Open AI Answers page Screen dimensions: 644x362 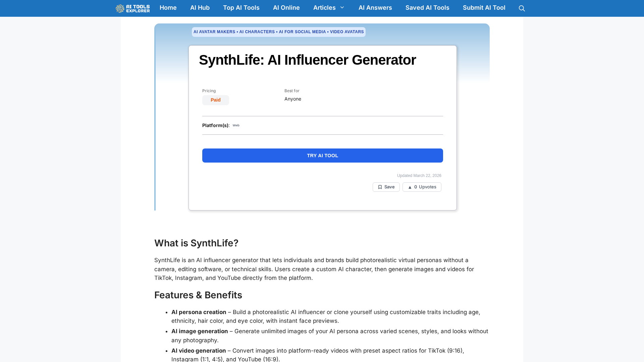375,8
